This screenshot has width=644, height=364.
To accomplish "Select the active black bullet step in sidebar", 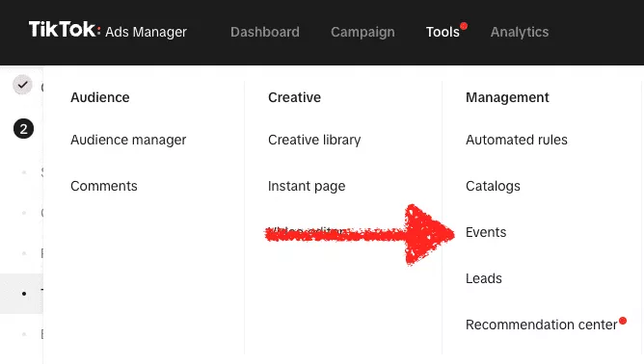I will coord(24,294).
